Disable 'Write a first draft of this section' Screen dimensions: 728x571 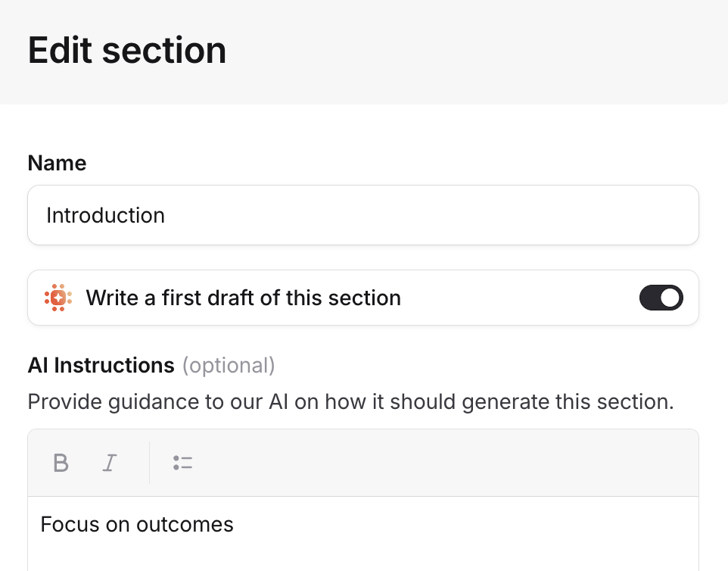(661, 297)
